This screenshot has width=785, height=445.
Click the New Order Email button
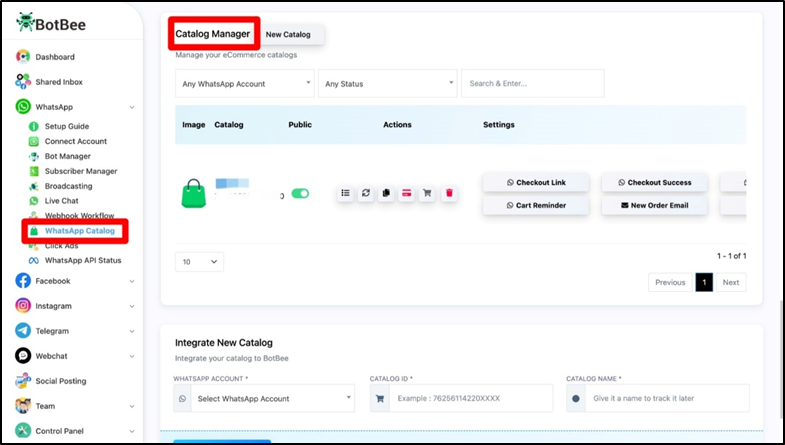pyautogui.click(x=655, y=205)
